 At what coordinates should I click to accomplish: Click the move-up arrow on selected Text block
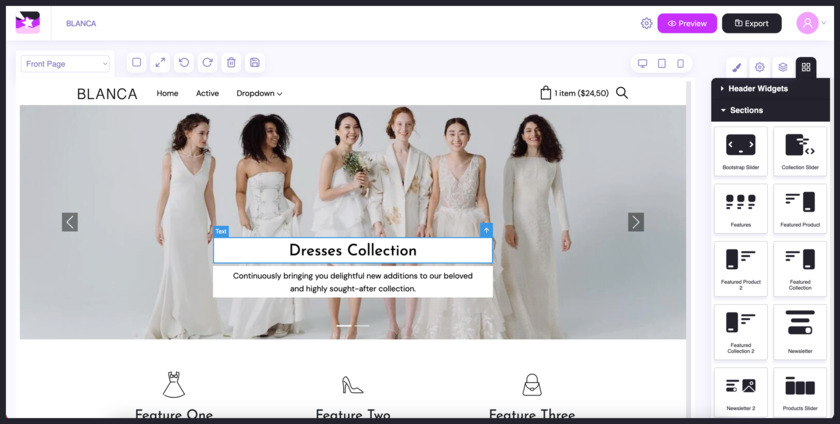pyautogui.click(x=487, y=231)
